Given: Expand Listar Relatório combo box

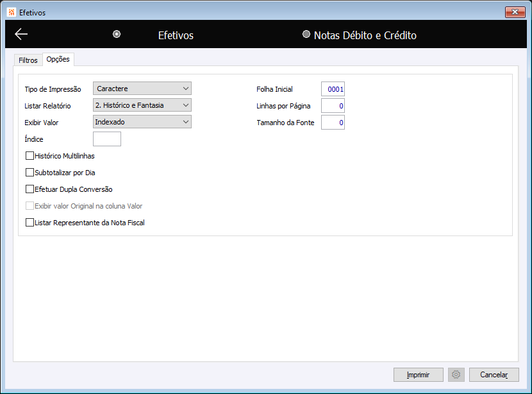Looking at the screenshot, I should [142, 105].
